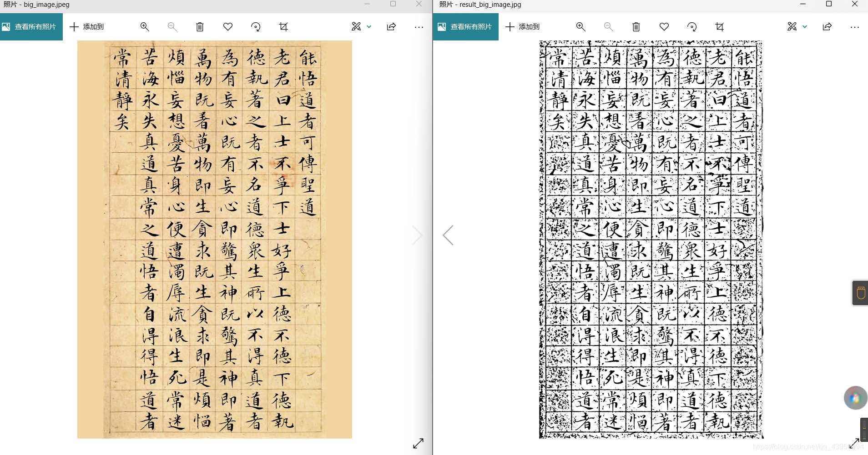Expand edit dropdown arrow in result_big_image.jpg window

[805, 27]
